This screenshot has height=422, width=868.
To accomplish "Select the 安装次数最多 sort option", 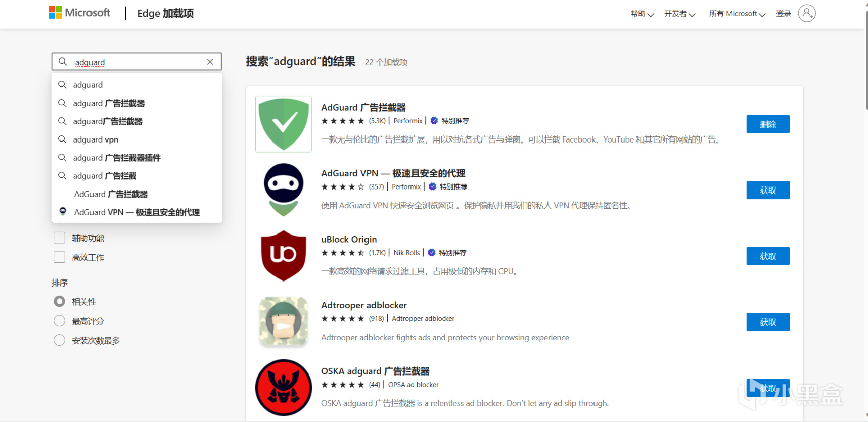I will [60, 340].
